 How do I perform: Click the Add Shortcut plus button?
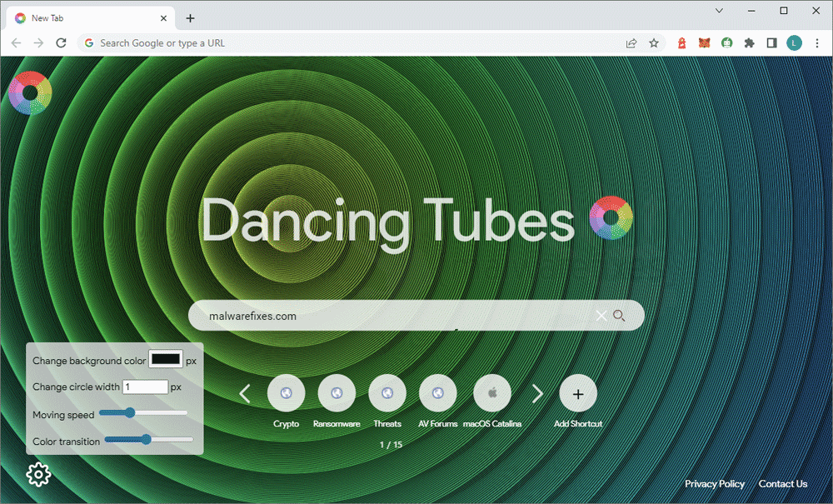[578, 393]
